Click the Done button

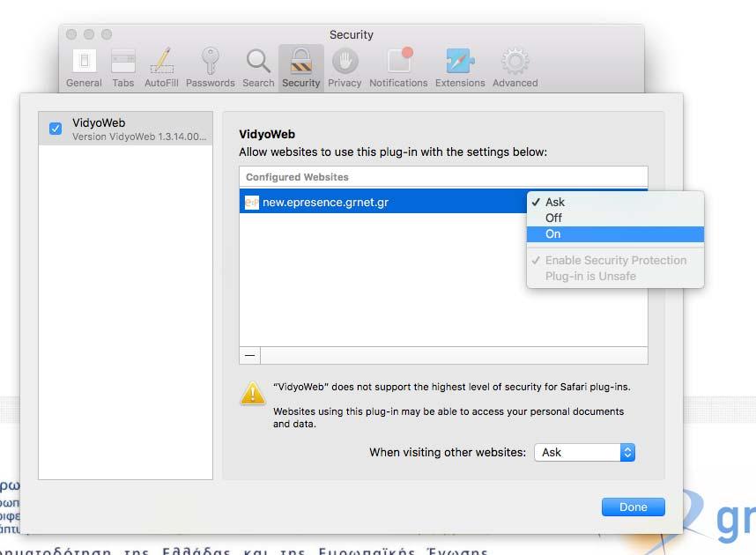click(x=633, y=507)
